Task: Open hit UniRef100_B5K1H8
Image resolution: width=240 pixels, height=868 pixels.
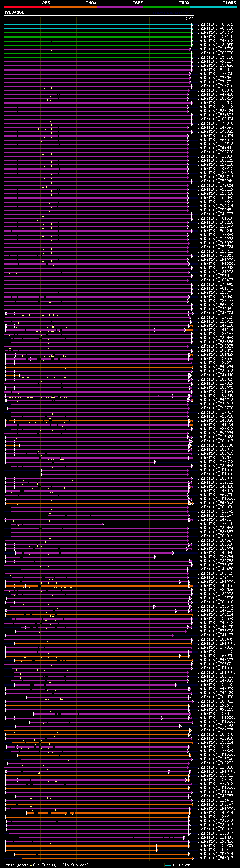Action: [x=215, y=37]
